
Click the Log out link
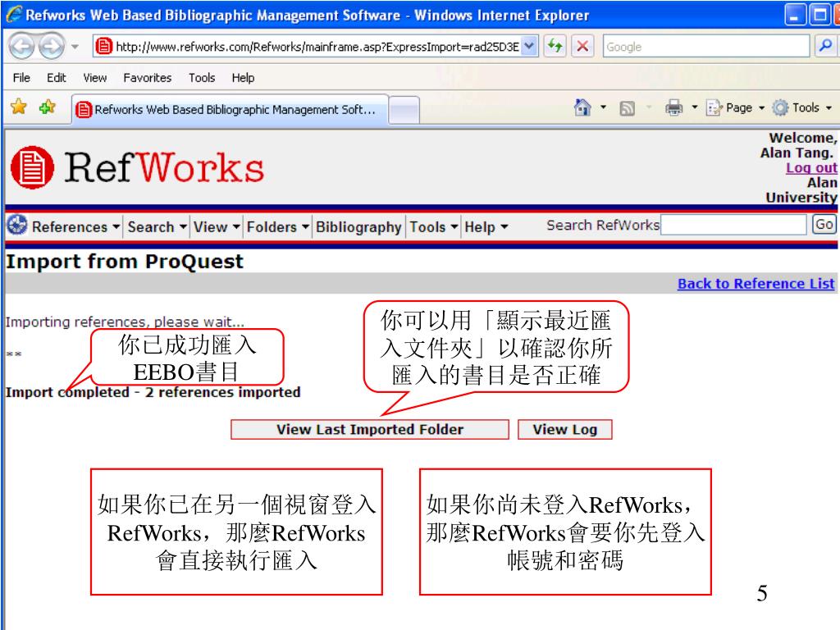811,167
